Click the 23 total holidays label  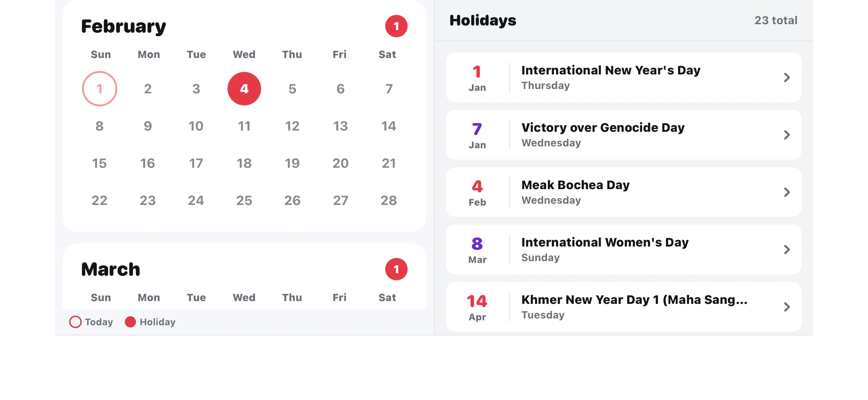776,20
